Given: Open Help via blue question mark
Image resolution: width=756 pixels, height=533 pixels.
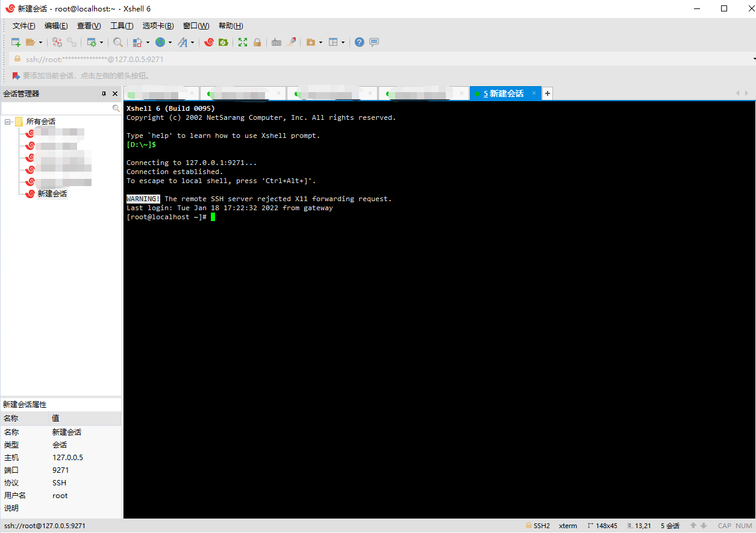Looking at the screenshot, I should (360, 42).
